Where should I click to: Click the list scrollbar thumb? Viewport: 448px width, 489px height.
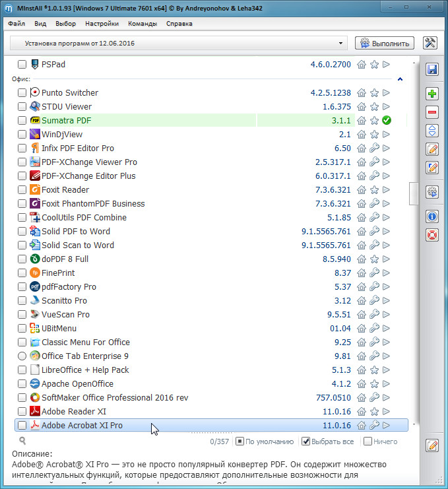[414, 193]
